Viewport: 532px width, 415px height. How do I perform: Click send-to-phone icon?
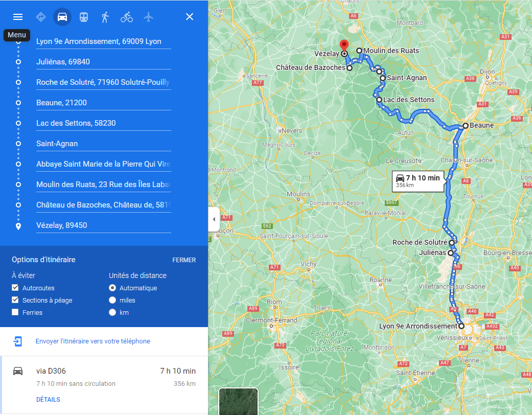[18, 341]
